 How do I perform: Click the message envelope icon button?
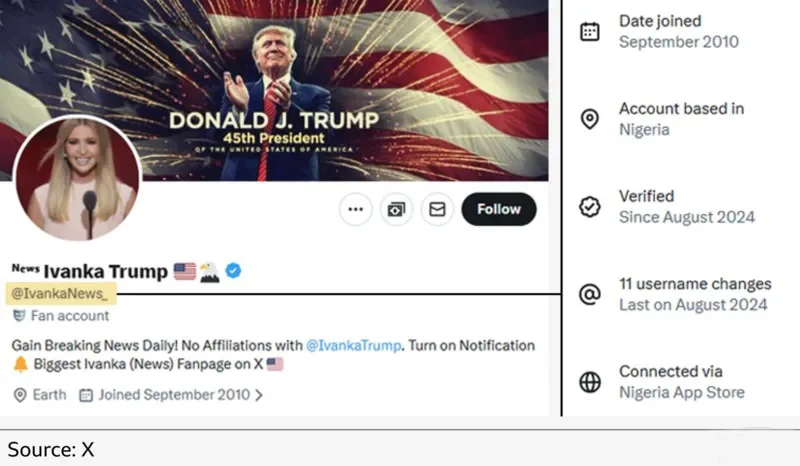[437, 209]
